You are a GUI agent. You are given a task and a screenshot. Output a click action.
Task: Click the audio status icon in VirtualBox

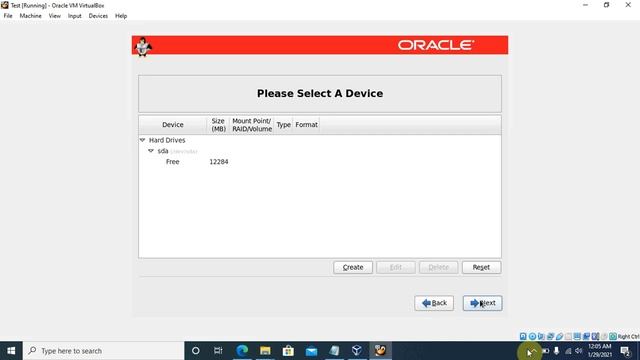point(541,336)
